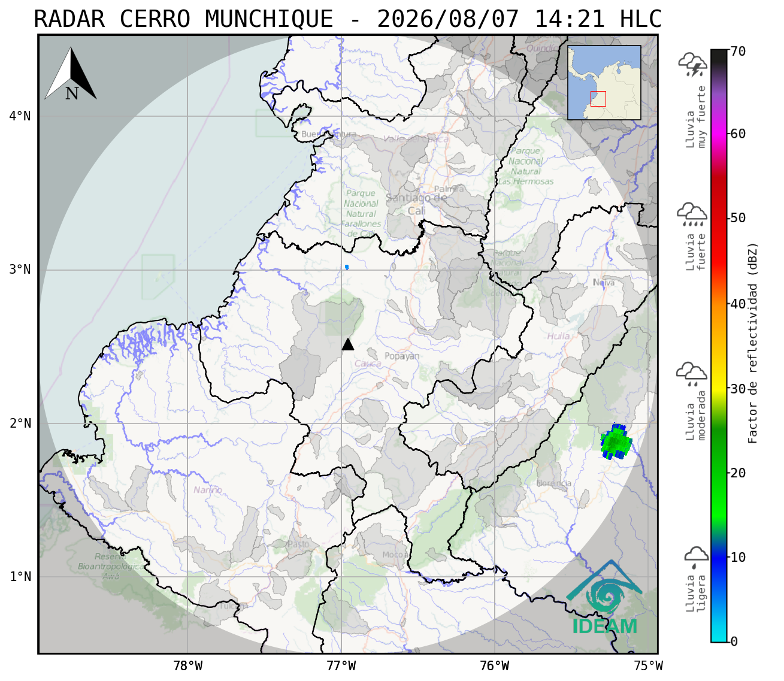Click the IDEAM logo
Viewport: 784px width, 681px height.
point(604,598)
